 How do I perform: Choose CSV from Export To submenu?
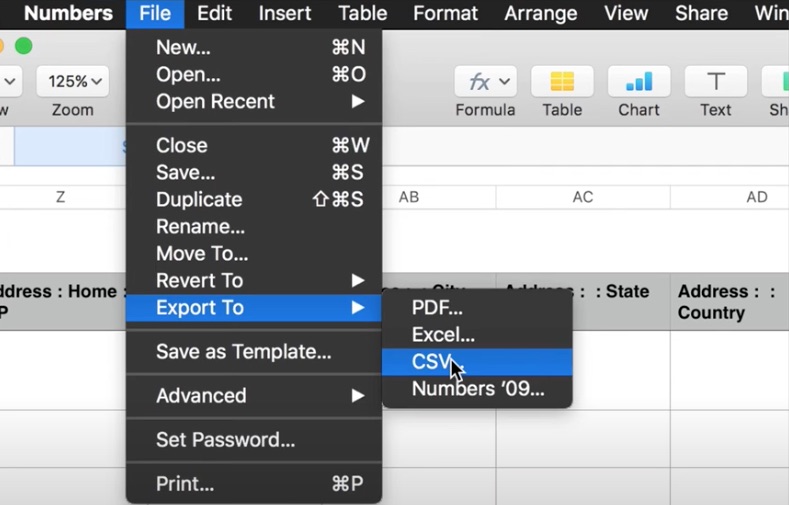434,362
